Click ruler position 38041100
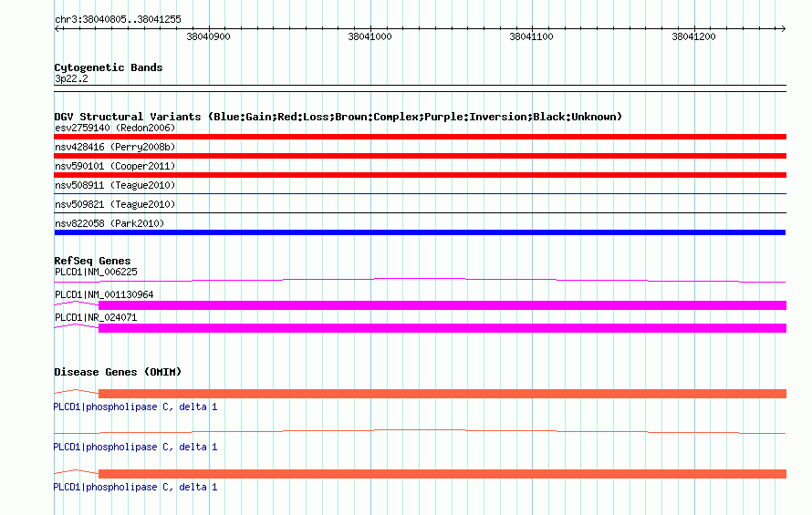Image resolution: width=812 pixels, height=515 pixels. (x=531, y=36)
